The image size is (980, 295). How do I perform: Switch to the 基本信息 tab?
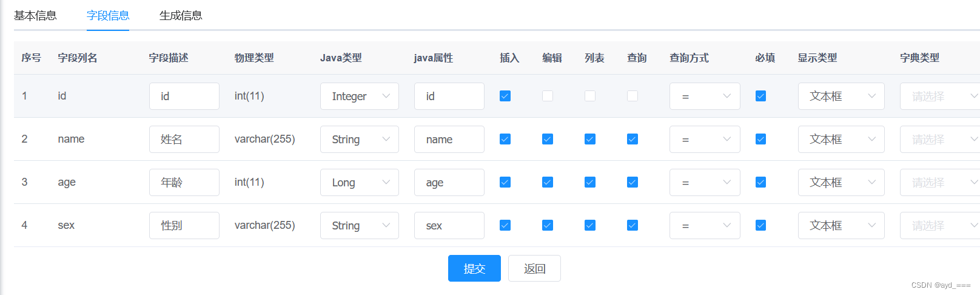tap(35, 16)
